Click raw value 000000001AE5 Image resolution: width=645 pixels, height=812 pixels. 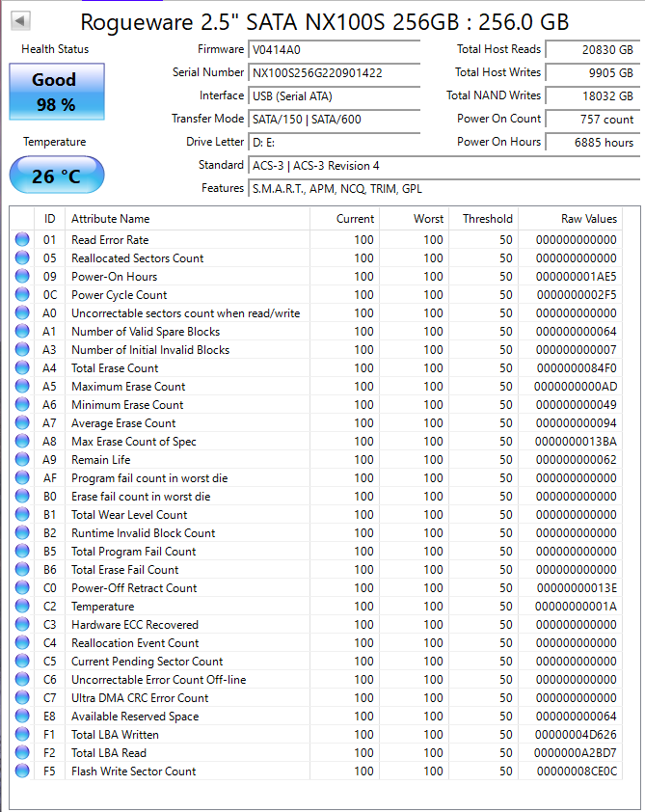pyautogui.click(x=577, y=277)
